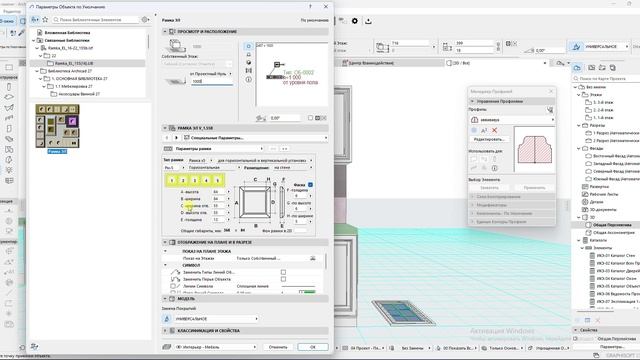Viewport: 640px width, 360px height.
Task: Click the info icon beside the preview
Action: (x=249, y=79)
